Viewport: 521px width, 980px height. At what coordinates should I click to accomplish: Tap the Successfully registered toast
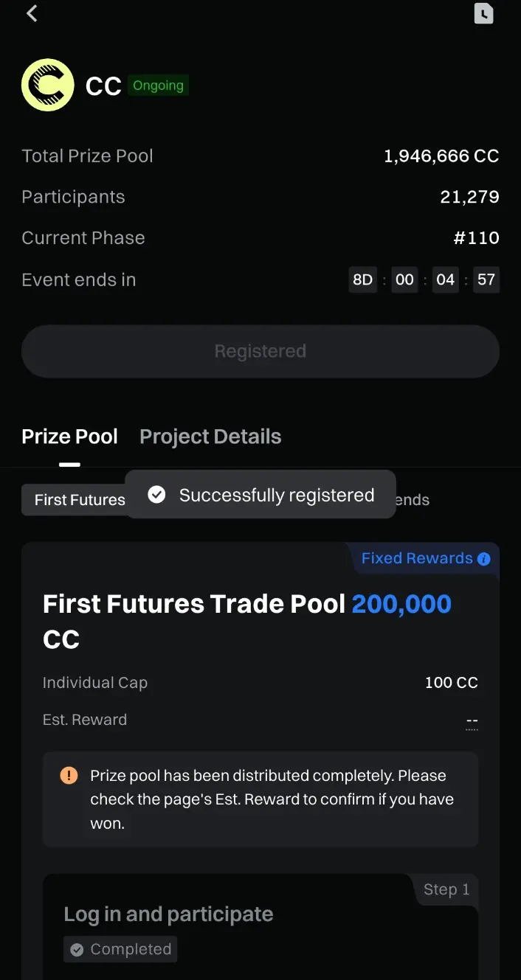pyautogui.click(x=276, y=495)
